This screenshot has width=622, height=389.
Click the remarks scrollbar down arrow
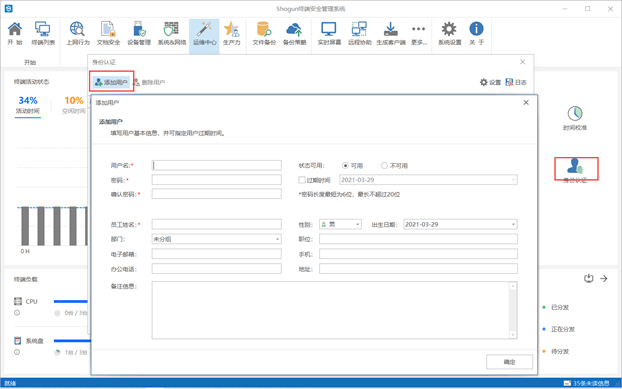pos(513,335)
